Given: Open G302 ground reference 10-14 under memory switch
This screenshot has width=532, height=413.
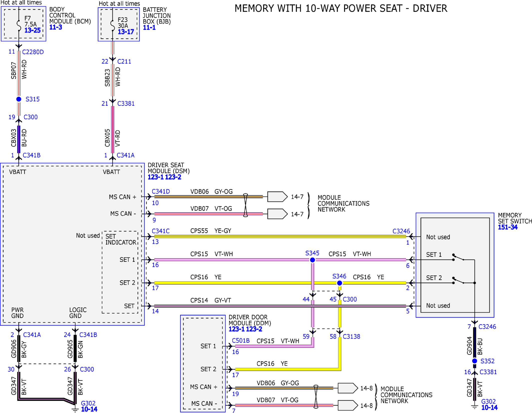Looking at the screenshot, I should point(489,408).
